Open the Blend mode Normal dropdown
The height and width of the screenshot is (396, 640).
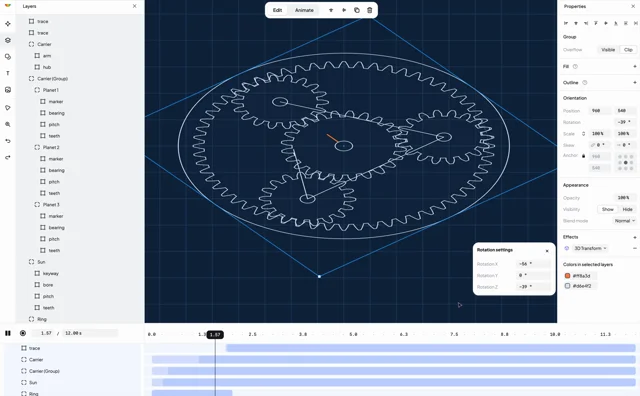[x=625, y=221]
